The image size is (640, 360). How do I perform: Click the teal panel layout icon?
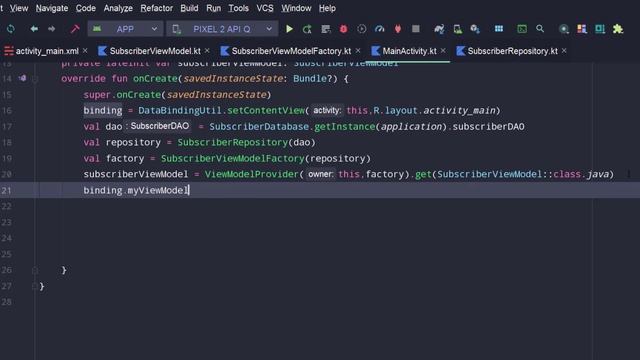pos(600,29)
